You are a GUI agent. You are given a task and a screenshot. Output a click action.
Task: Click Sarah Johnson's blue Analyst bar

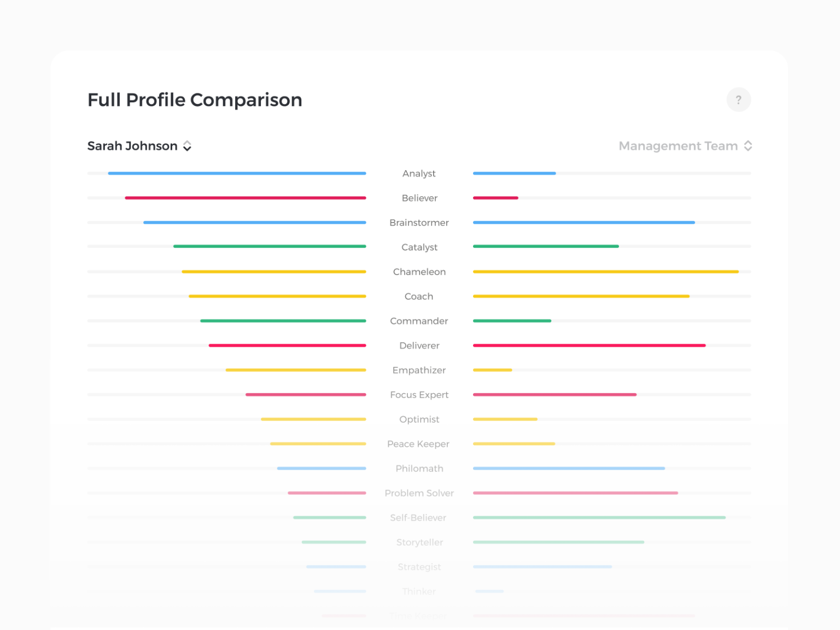(x=237, y=173)
